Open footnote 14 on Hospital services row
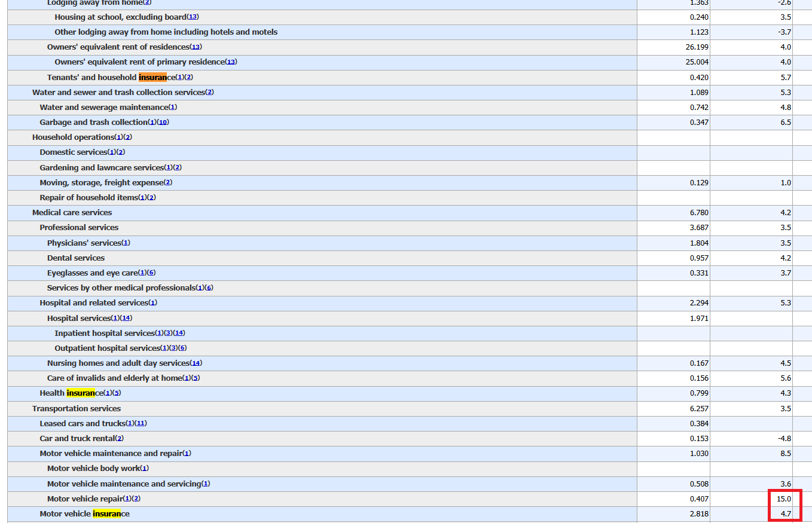The image size is (812, 523). pos(126,318)
